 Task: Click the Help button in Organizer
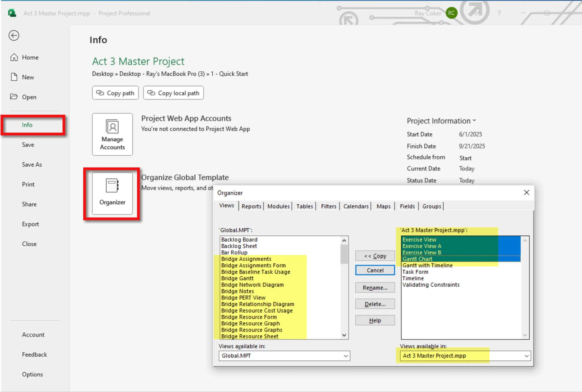(375, 321)
